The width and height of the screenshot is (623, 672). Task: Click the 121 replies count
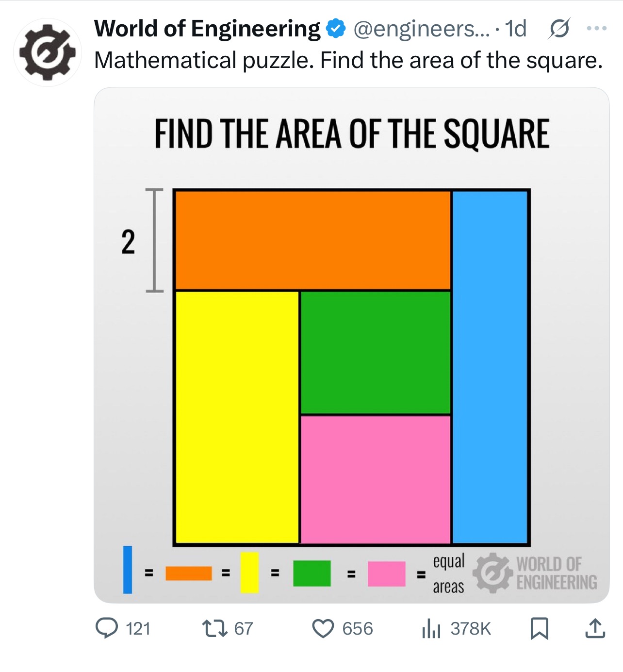[x=138, y=628]
